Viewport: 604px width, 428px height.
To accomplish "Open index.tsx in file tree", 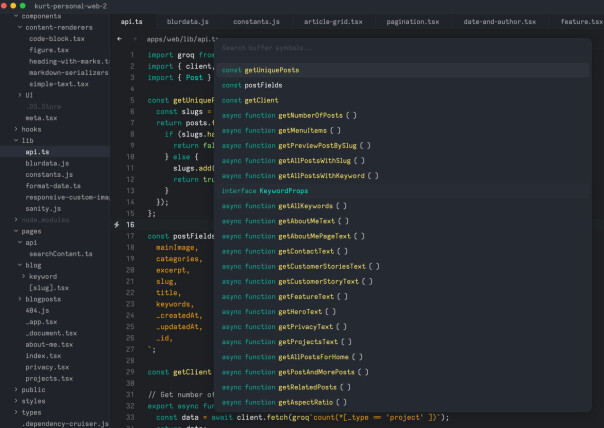I will [x=43, y=356].
